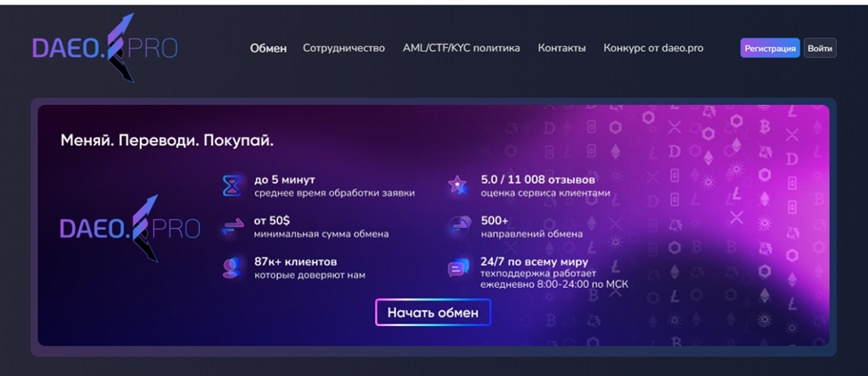The height and width of the screenshot is (376, 868).
Task: Open the Сотрудничество menu item
Action: (x=344, y=48)
